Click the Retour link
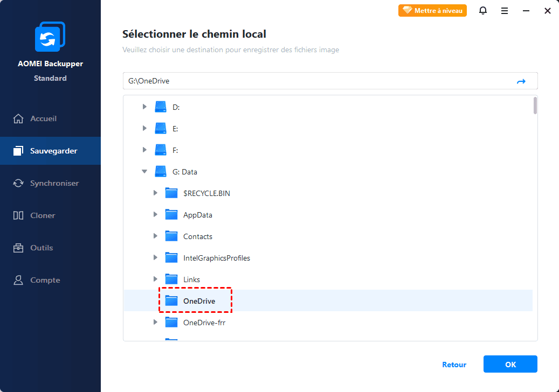Image resolution: width=559 pixels, height=392 pixels. (x=454, y=365)
